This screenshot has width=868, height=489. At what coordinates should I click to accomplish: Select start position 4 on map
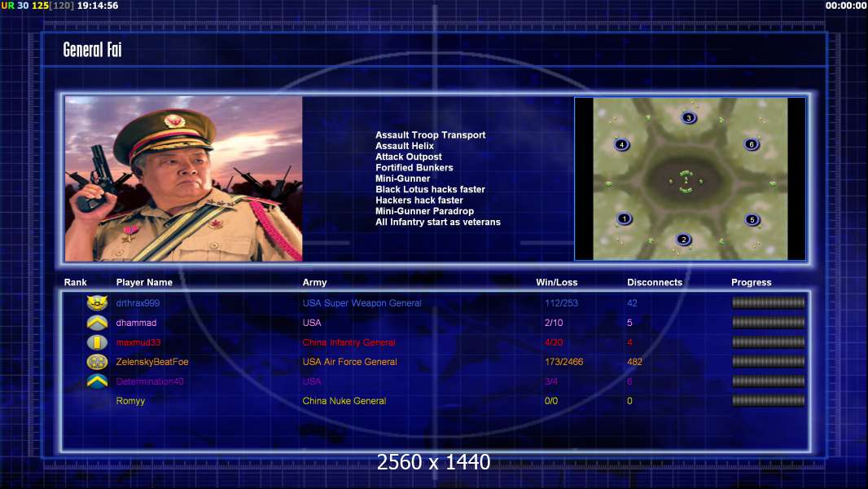[621, 144]
